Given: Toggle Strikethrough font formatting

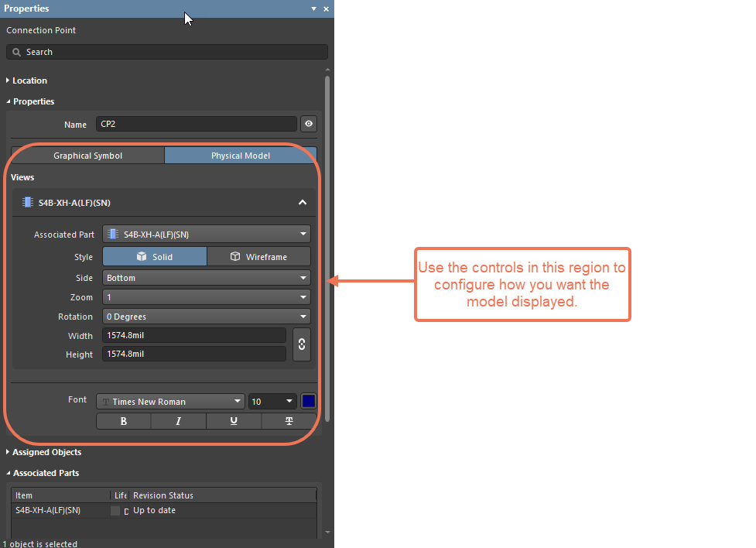Looking at the screenshot, I should coord(289,421).
